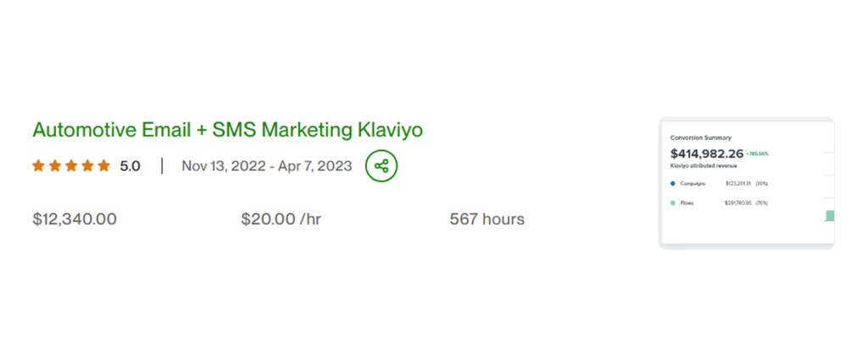Click the 567 hours text
The image size is (868, 361).
[x=487, y=219]
